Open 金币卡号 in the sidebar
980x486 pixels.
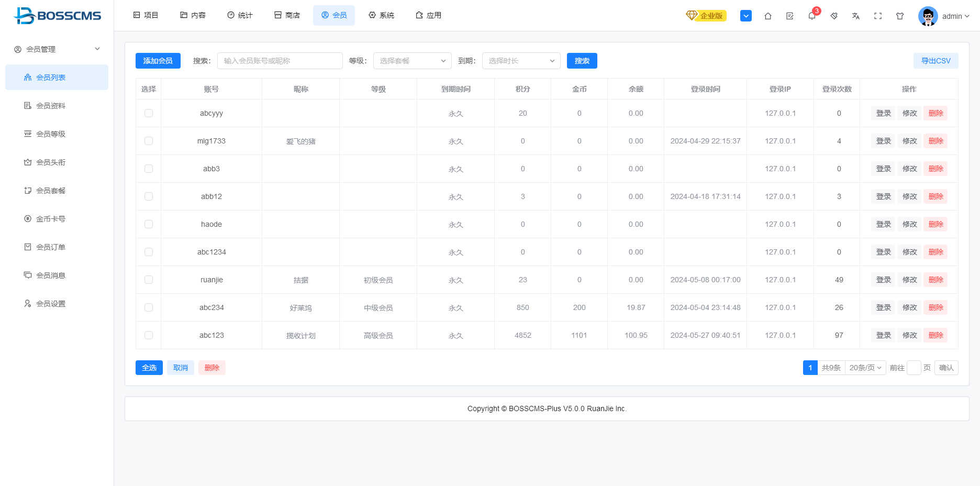pyautogui.click(x=57, y=218)
